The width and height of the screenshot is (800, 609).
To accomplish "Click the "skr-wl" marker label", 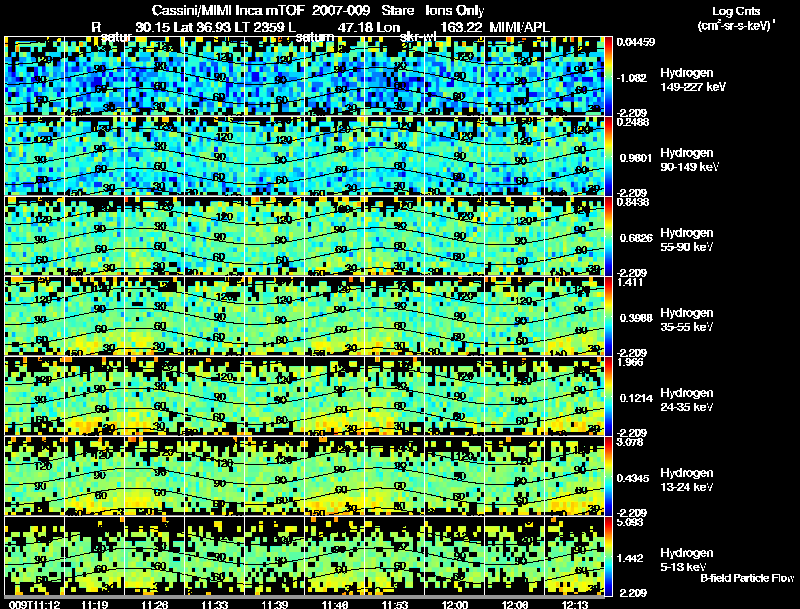I will click(x=418, y=37).
